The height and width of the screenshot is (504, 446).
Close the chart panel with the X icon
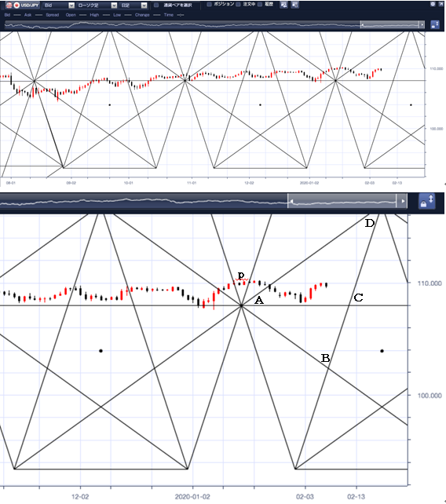coord(441,4)
